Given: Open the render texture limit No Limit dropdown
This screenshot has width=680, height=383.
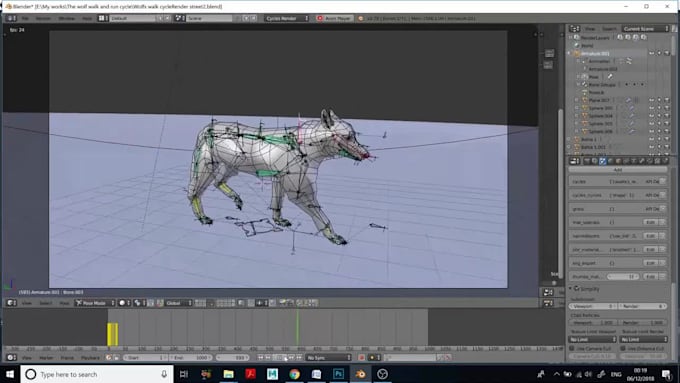Looking at the screenshot, I should [644, 339].
